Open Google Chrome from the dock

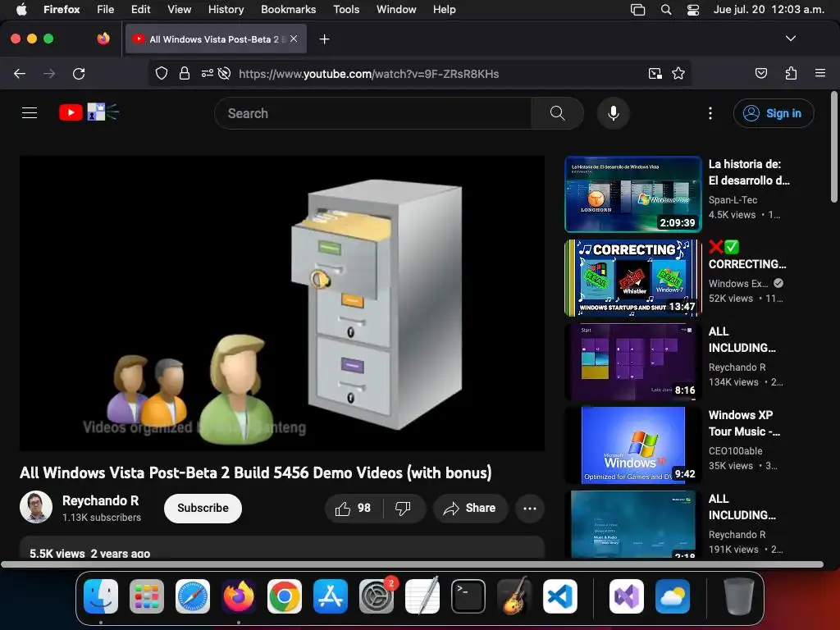pyautogui.click(x=285, y=596)
